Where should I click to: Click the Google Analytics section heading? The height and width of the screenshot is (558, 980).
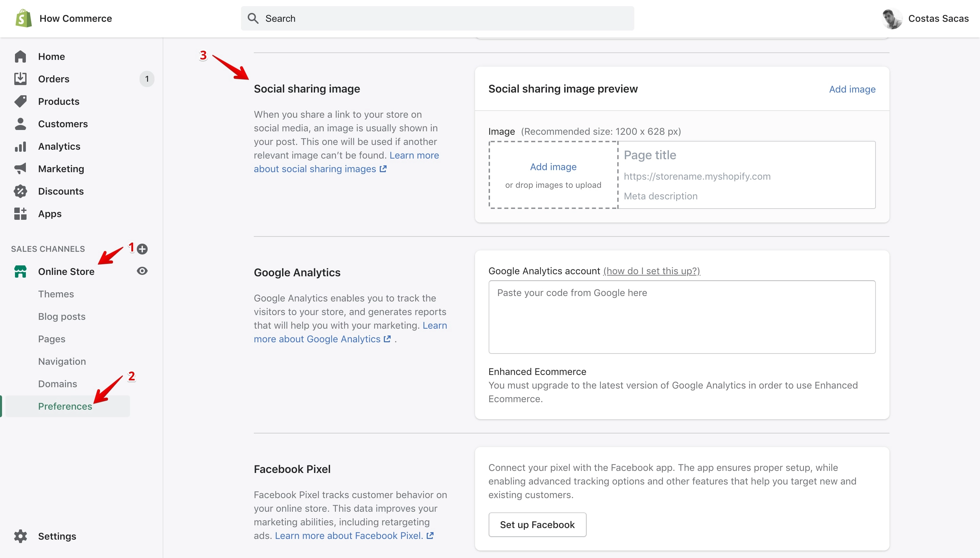[297, 273]
